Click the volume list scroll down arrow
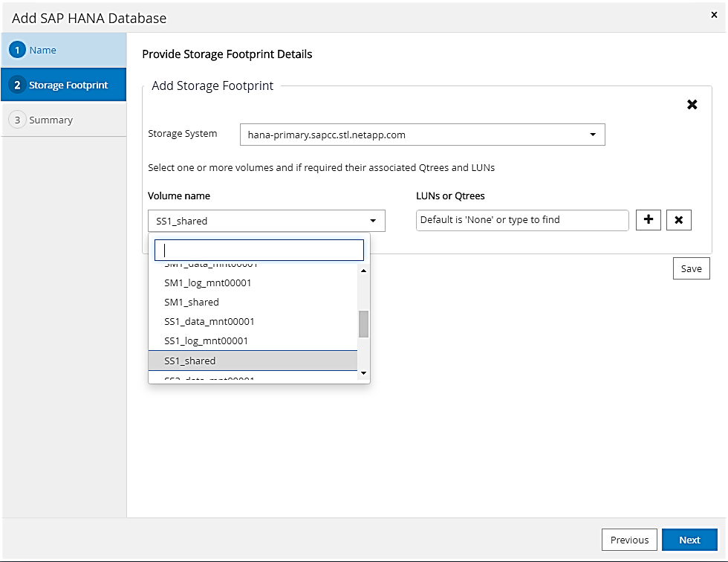 tap(363, 372)
